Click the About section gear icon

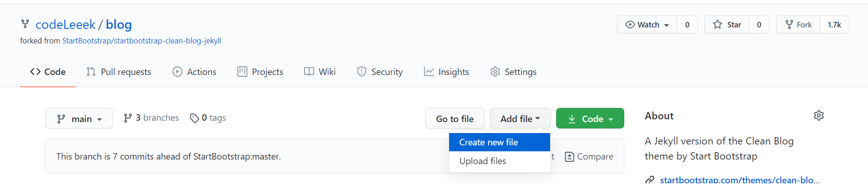819,116
